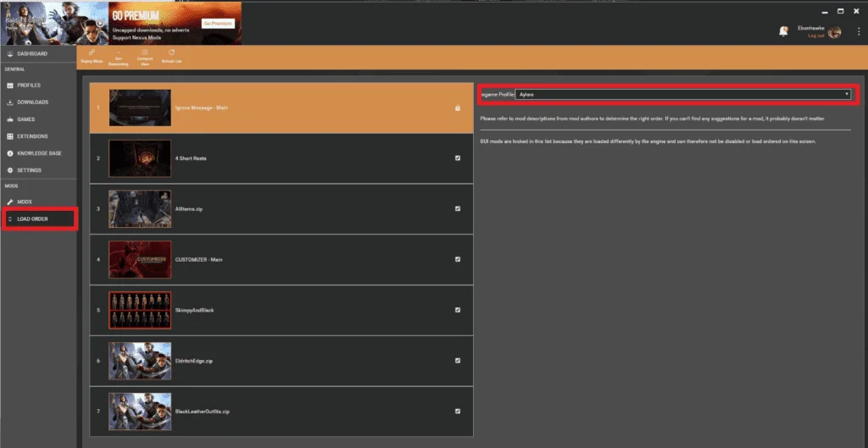Viewport: 868px width, 448px height.
Task: Click the Go Premium button
Action: [218, 23]
